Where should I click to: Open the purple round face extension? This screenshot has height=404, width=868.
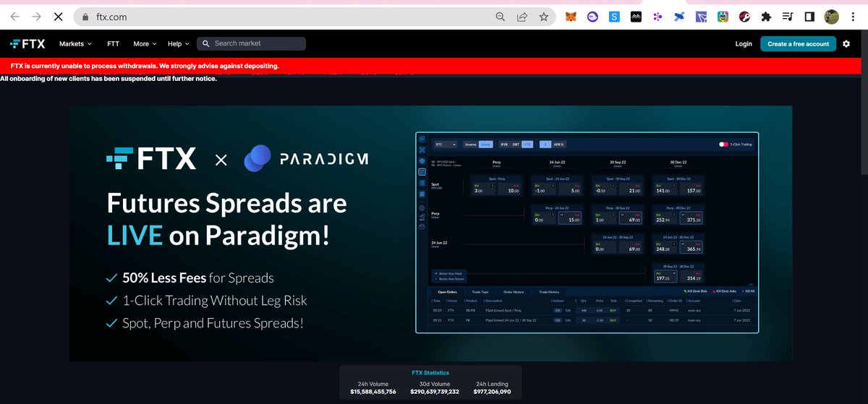593,17
